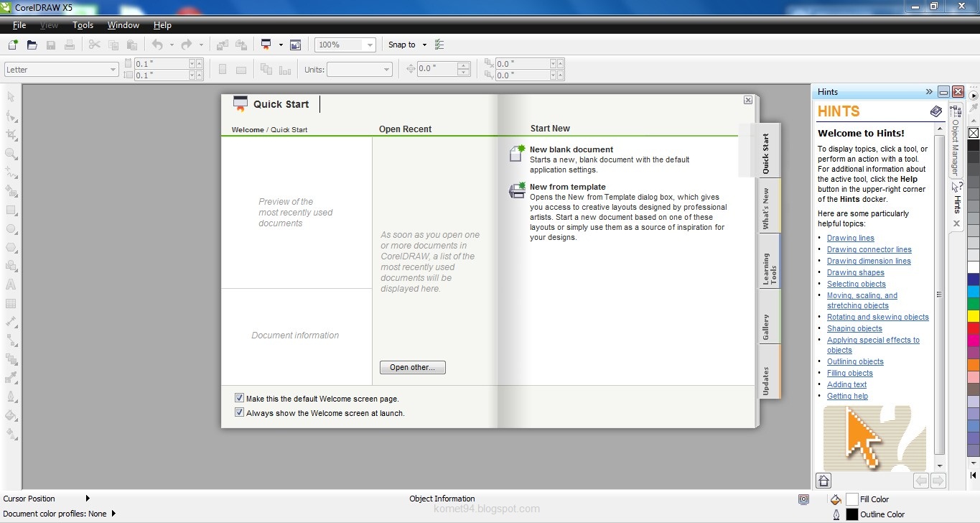Click the Hints help book icon
The height and width of the screenshot is (523, 980).
(935, 111)
